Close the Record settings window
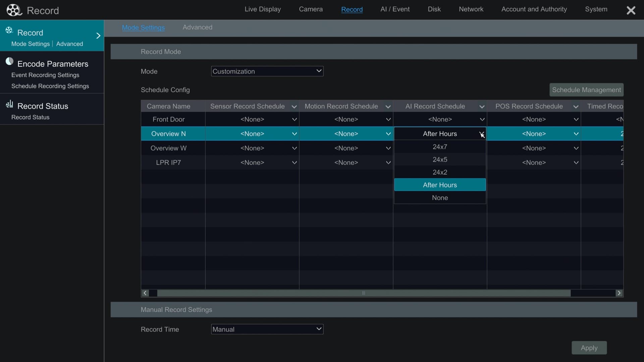This screenshot has height=362, width=644. click(631, 10)
